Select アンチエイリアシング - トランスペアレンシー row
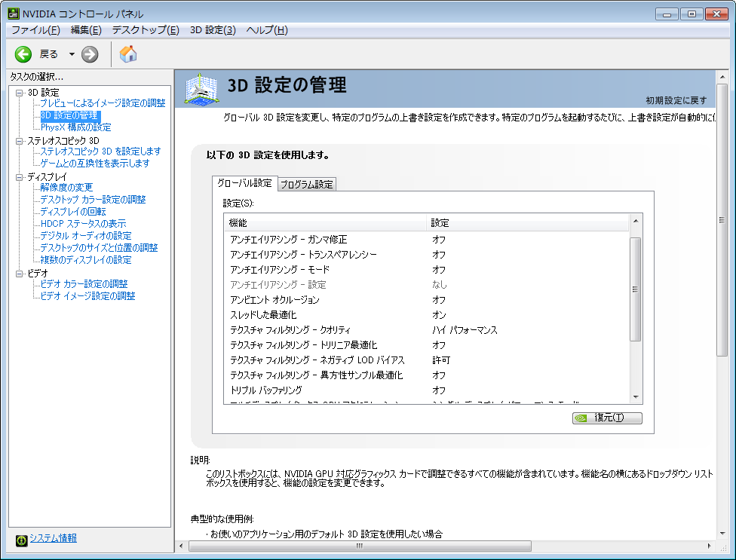Image resolution: width=736 pixels, height=560 pixels. coord(427,255)
